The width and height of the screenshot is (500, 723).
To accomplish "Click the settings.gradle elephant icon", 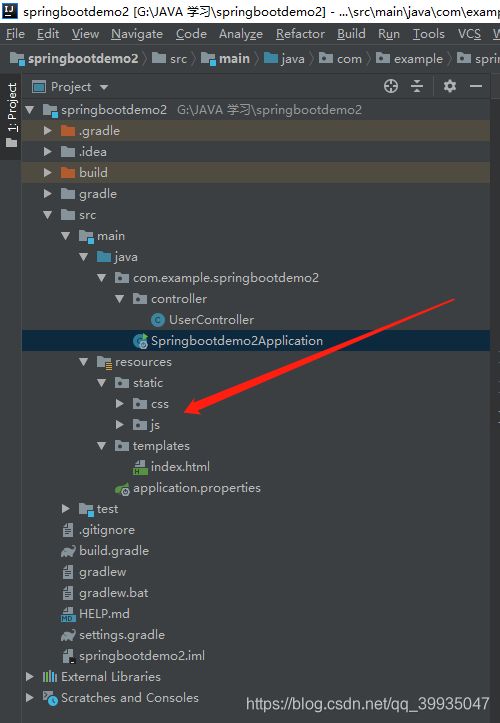I will point(68,635).
